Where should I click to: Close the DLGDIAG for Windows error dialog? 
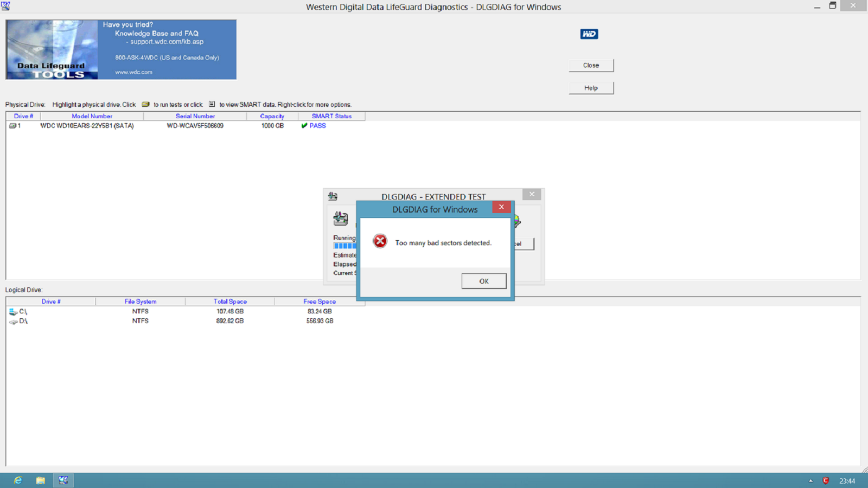[501, 207]
